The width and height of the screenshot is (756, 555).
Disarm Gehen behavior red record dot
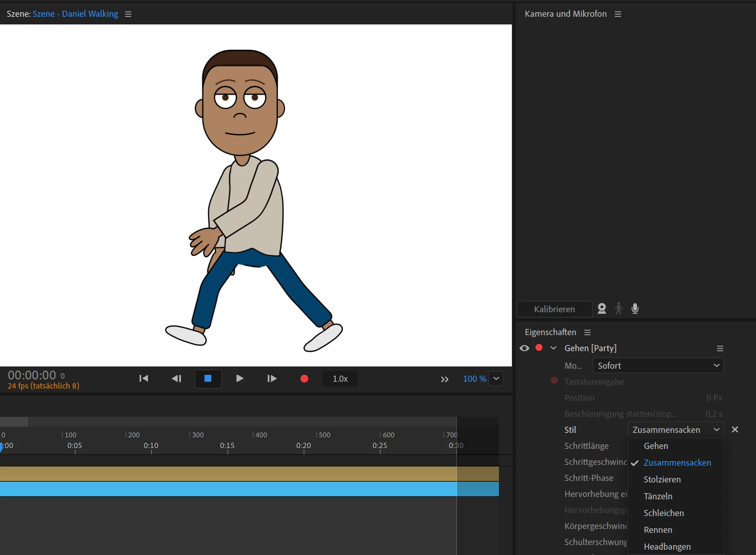tap(539, 348)
